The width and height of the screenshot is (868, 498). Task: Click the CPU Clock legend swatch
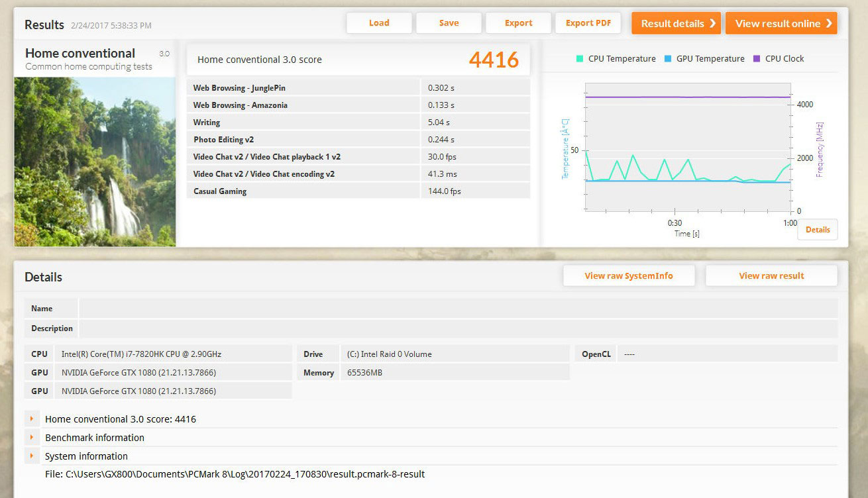pos(757,59)
